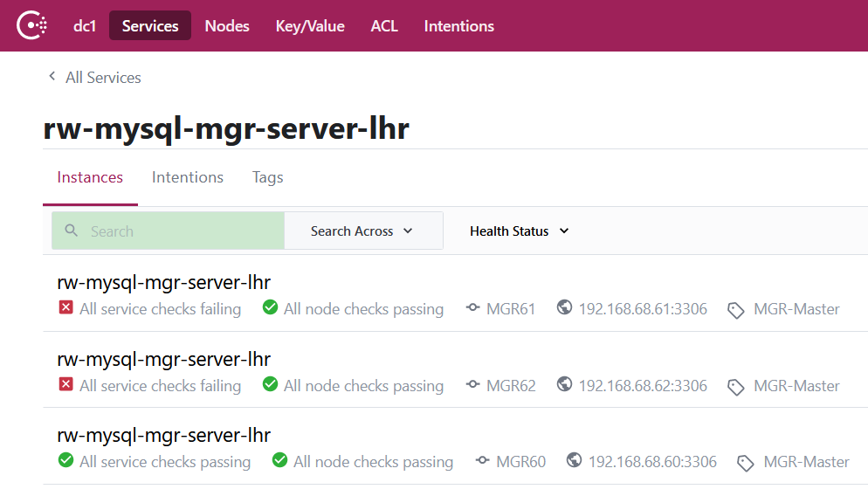This screenshot has width=868, height=496.
Task: Expand the Health Status filter
Action: (x=519, y=231)
